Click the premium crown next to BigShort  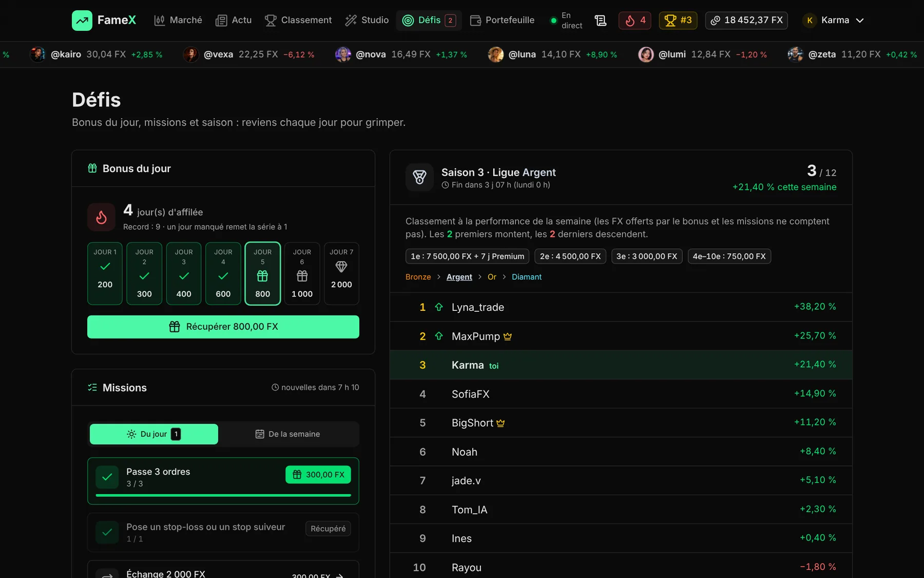point(500,423)
